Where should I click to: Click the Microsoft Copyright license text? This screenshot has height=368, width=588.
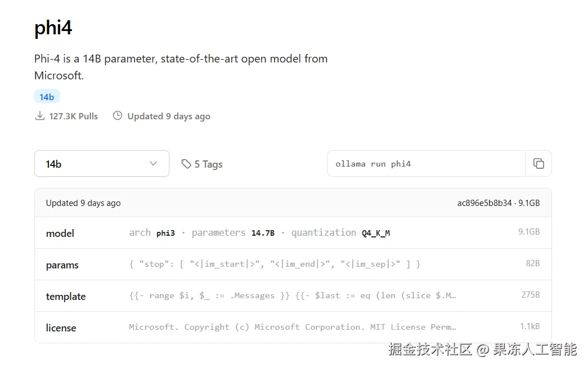coord(292,327)
